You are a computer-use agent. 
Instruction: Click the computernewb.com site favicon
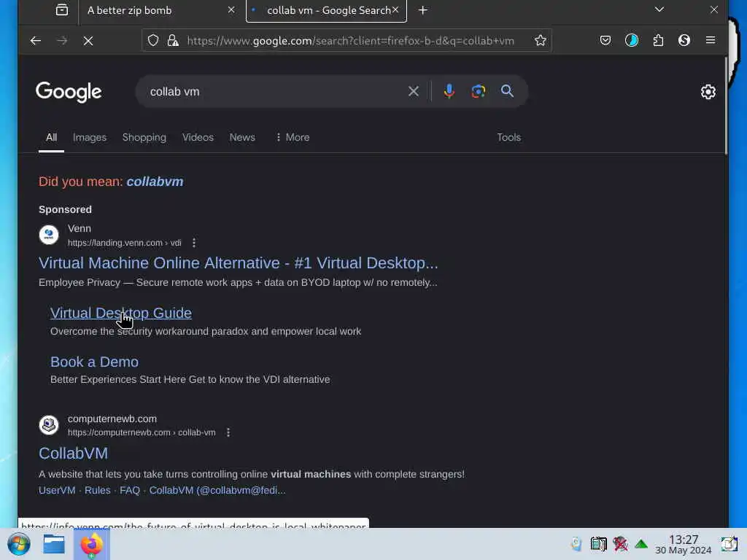click(49, 425)
